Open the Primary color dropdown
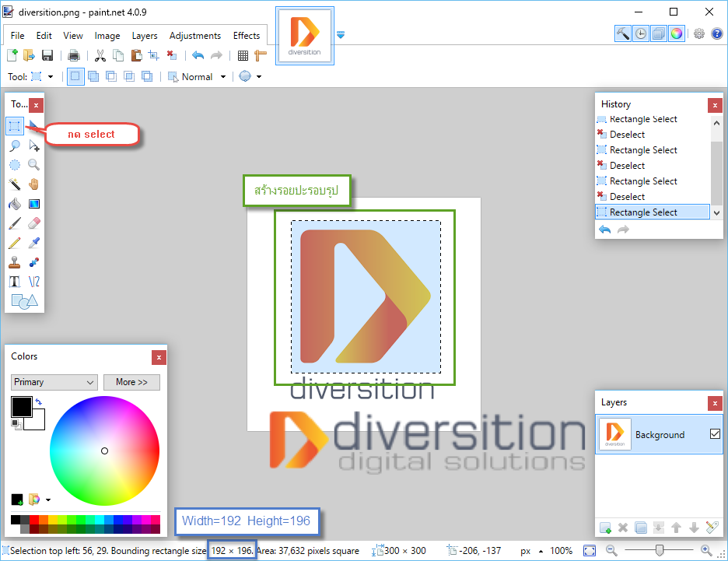Viewport: 728px width, 561px height. pos(54,382)
